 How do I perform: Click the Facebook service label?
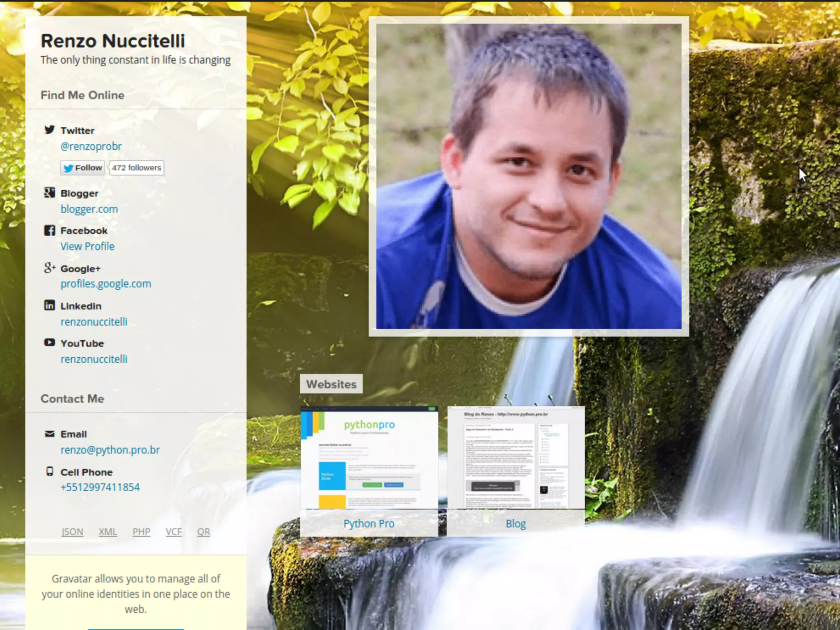(84, 231)
